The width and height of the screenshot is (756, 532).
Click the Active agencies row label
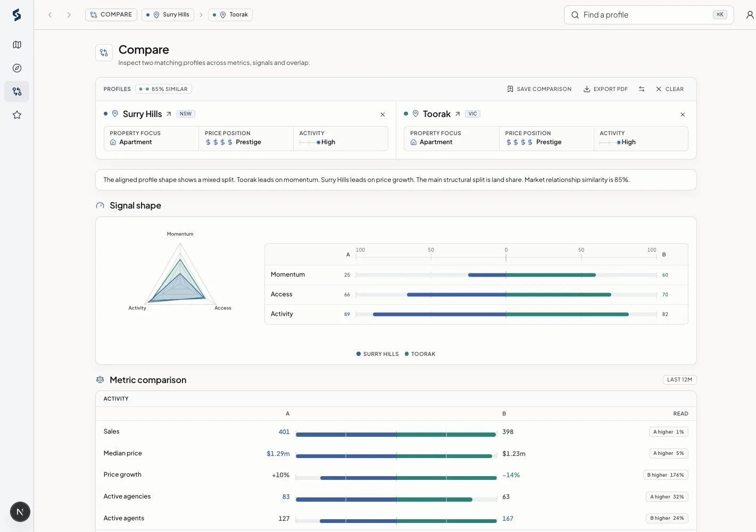127,496
